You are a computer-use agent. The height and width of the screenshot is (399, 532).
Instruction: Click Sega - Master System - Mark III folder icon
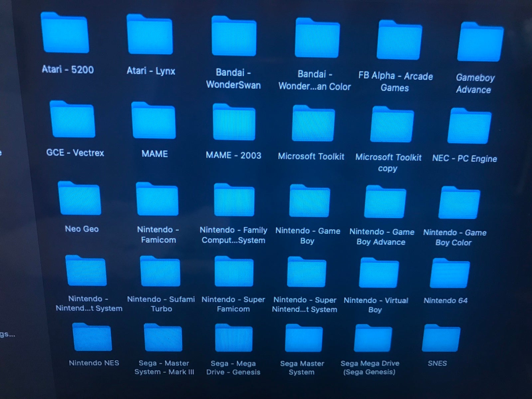coord(163,337)
